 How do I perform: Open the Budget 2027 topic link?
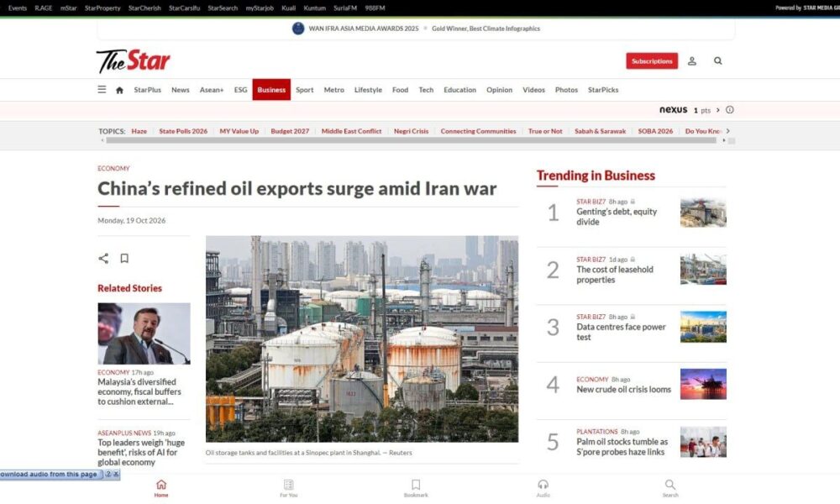(x=290, y=131)
